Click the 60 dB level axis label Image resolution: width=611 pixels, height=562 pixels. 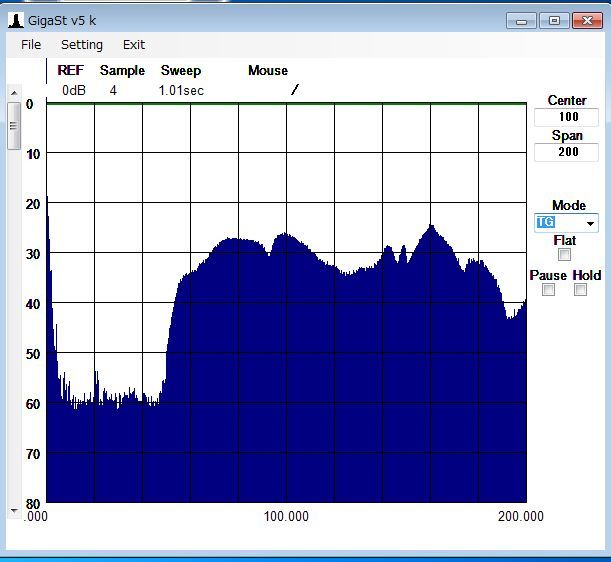(33, 404)
